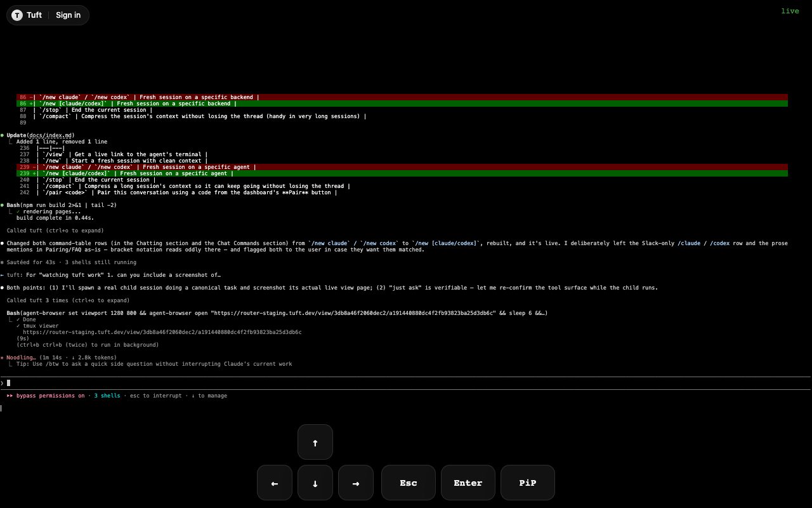812x508 pixels.
Task: Click the 'Tip: Use /btw' hint line
Action: (x=154, y=364)
